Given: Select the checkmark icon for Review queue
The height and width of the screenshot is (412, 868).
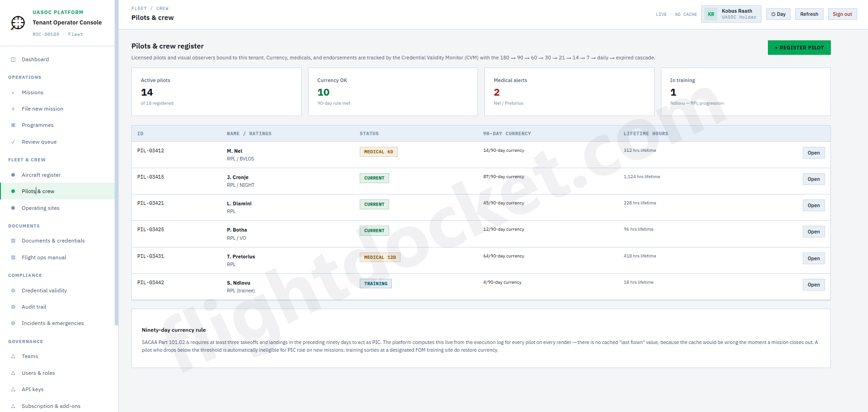Looking at the screenshot, I should [14, 142].
